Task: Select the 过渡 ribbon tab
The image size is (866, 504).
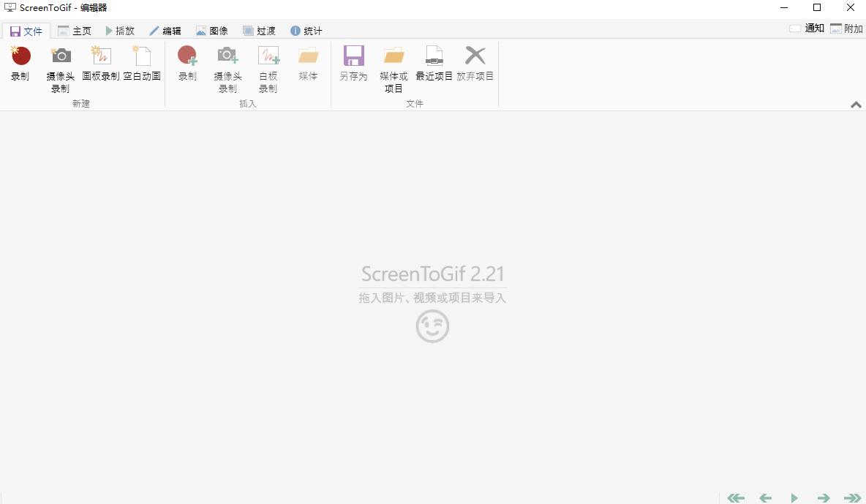Action: click(x=259, y=31)
